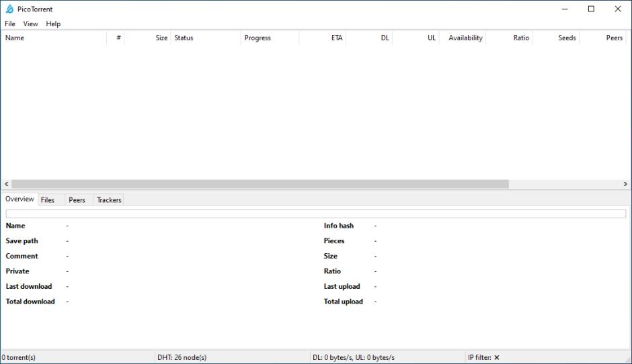Sort by the Size column header
The image size is (632, 364).
click(x=148, y=38)
